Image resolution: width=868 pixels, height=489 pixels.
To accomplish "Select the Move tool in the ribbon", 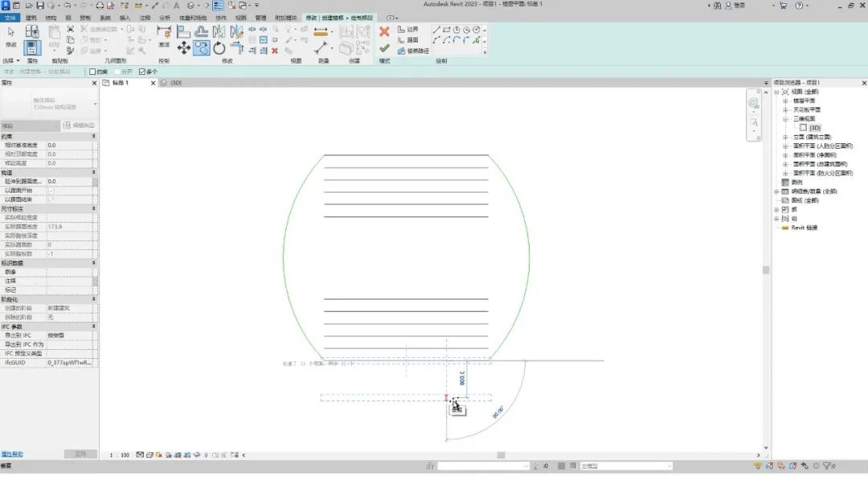I will 184,48.
